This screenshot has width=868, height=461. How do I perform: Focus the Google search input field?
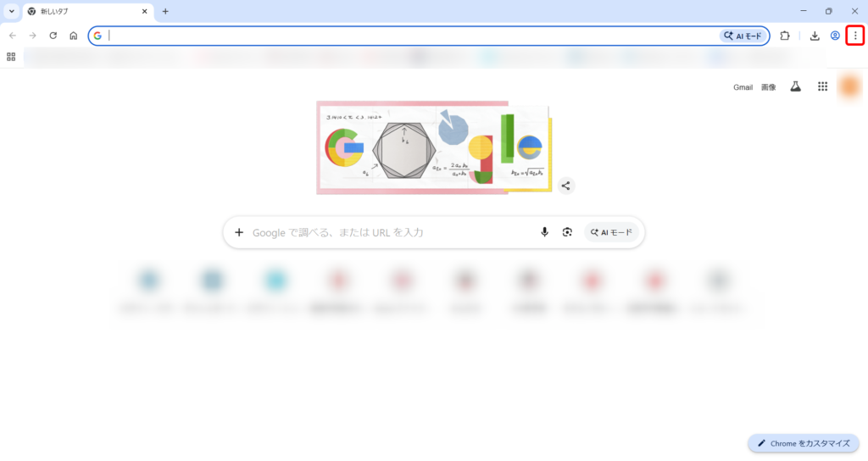(x=393, y=232)
